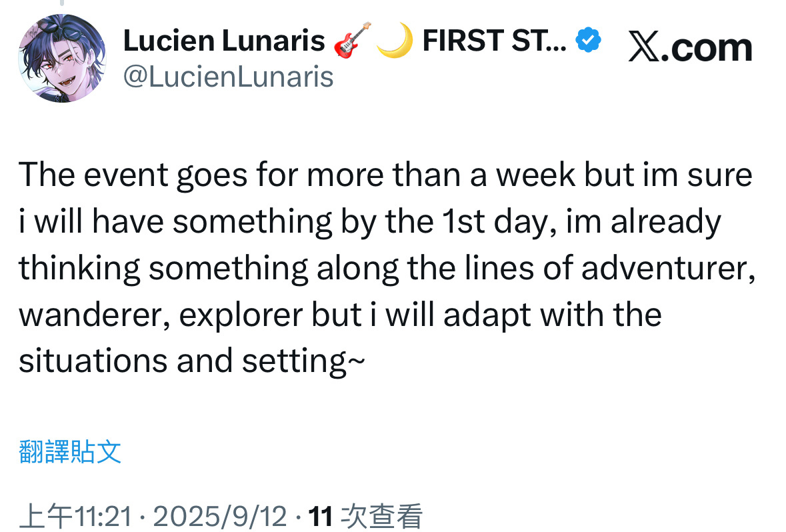786x532 pixels.
Task: Click the 2025/9/12 post date
Action: pos(219,517)
